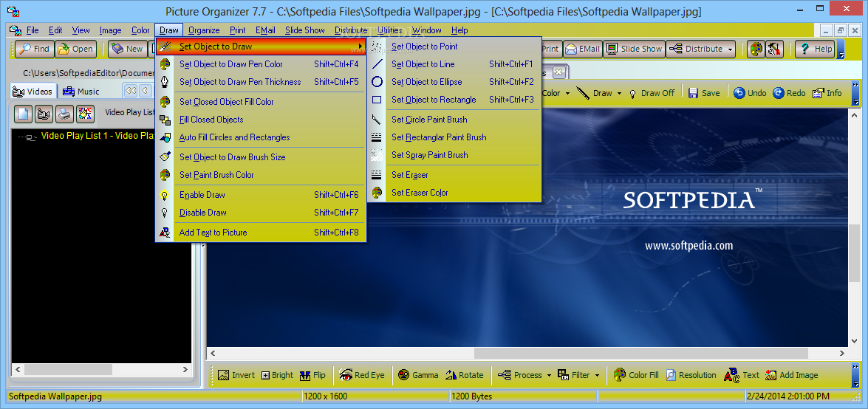868x409 pixels.
Task: Click the Redo arrow button
Action: tap(789, 93)
